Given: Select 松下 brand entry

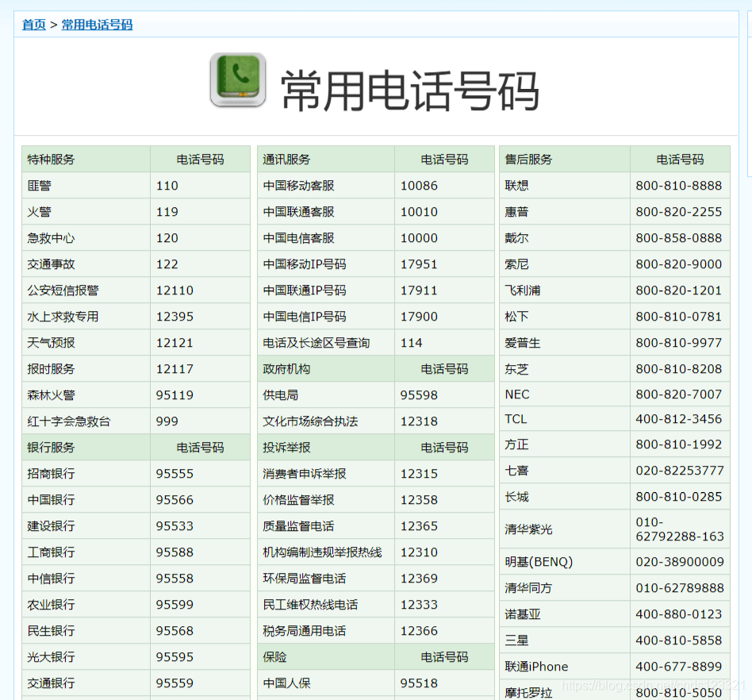Looking at the screenshot, I should [x=516, y=317].
